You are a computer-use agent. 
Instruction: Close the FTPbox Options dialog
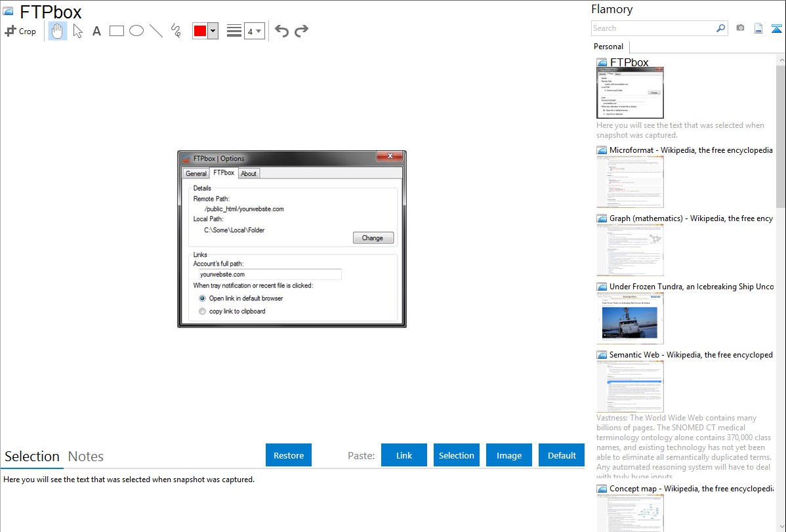coord(390,156)
